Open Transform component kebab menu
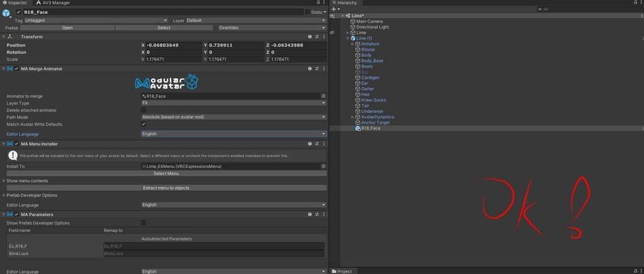Screen dimensions: 644x274 (x=324, y=37)
